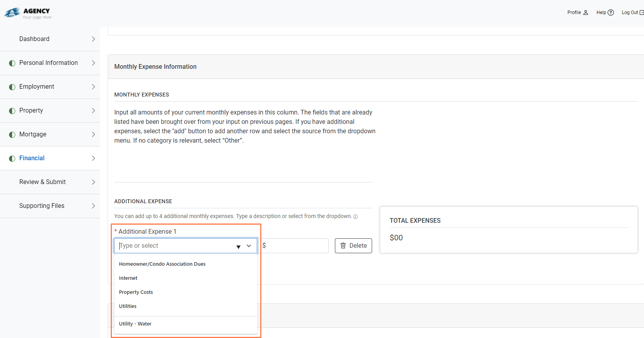Click the Employment half-circle status icon

12,87
